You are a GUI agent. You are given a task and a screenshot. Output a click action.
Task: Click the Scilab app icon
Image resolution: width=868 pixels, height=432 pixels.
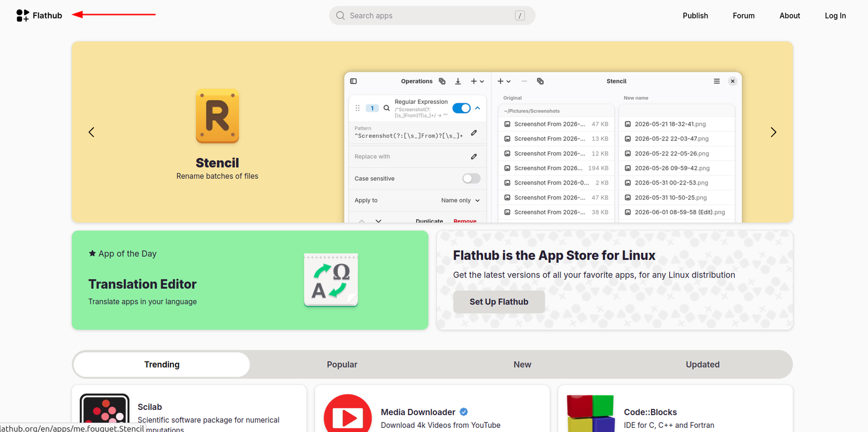coord(105,413)
